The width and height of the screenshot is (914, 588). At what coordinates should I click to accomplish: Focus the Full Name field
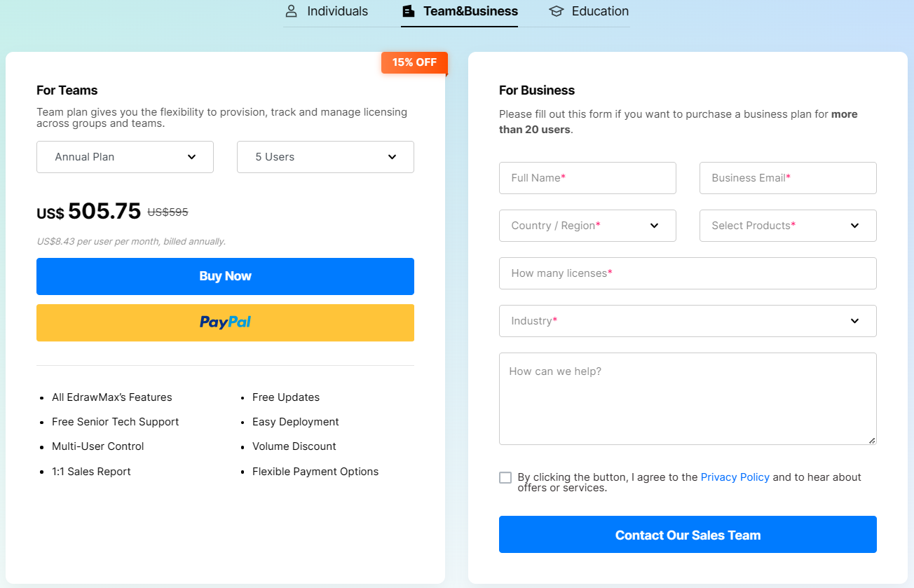pyautogui.click(x=587, y=178)
